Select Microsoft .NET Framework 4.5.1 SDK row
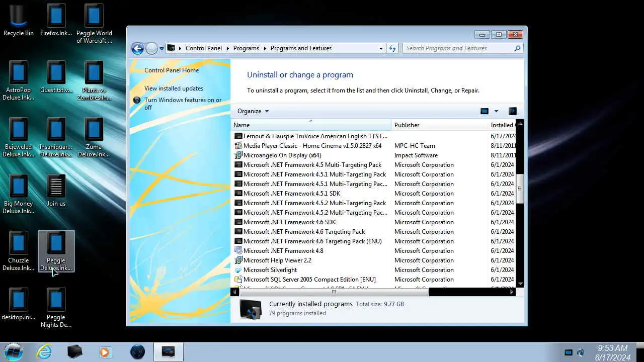This screenshot has width=644, height=362. tap(374, 194)
